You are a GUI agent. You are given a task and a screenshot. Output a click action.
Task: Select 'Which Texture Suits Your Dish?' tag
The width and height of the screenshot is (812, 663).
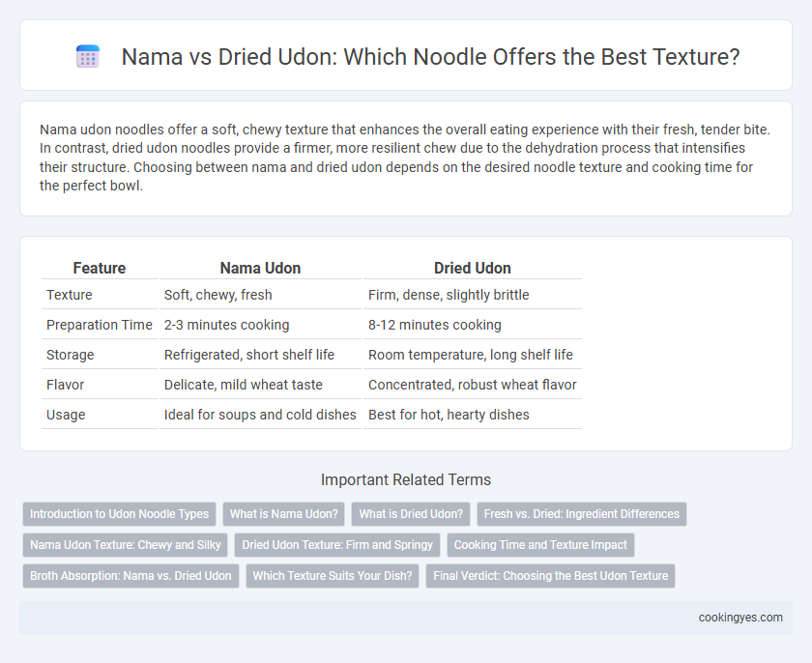(333, 575)
